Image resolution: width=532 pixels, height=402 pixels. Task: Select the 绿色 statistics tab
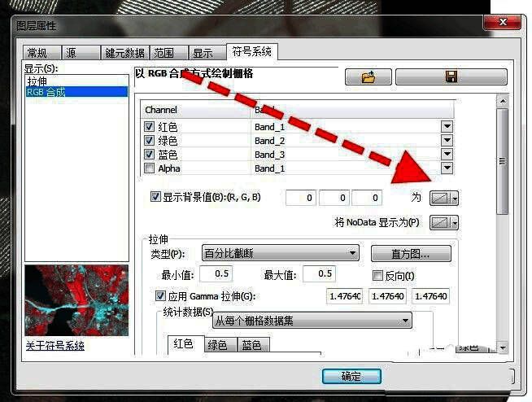[x=217, y=345]
